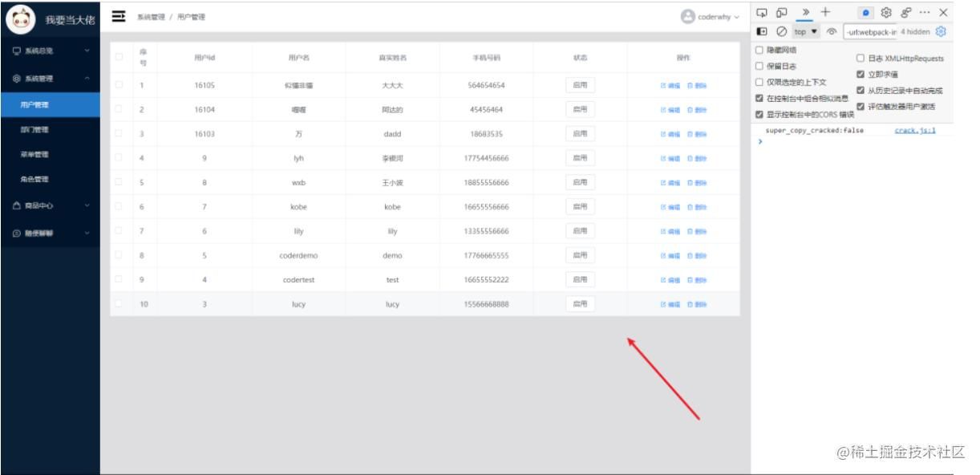Viewport: 980px width, 475px height.
Task: Expand the 商品中心 sidebar menu
Action: (x=50, y=205)
